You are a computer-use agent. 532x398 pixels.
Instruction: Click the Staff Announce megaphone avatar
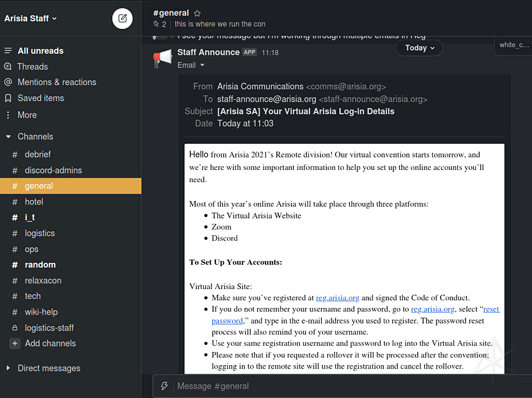(163, 58)
